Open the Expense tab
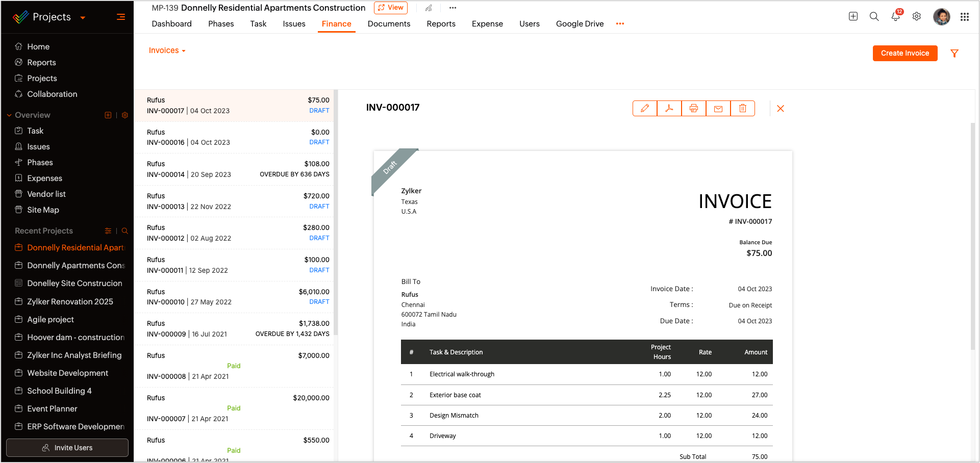This screenshot has height=463, width=980. [487, 24]
